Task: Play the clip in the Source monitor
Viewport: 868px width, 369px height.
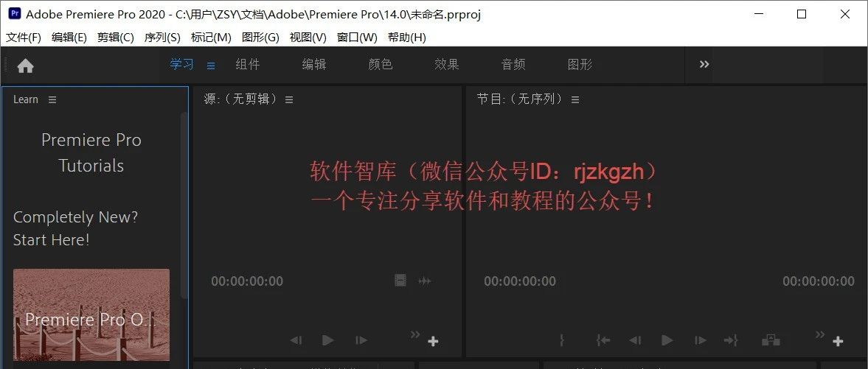Action: click(327, 340)
